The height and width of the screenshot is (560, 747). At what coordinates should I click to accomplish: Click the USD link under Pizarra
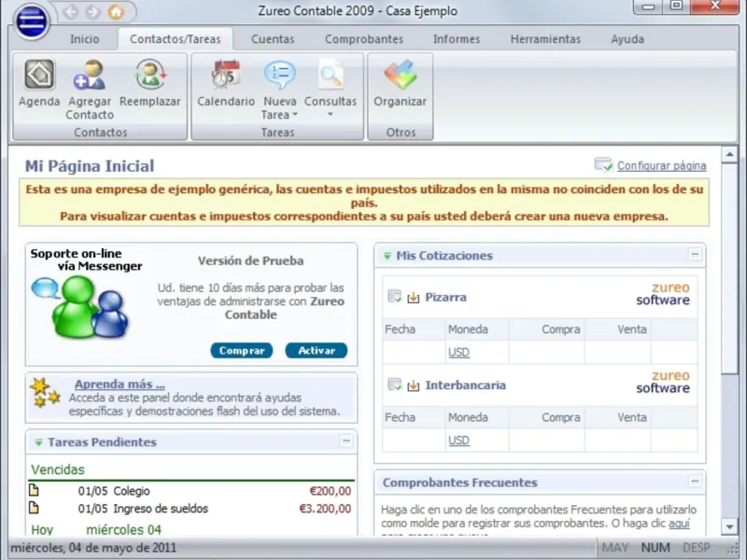pos(458,353)
